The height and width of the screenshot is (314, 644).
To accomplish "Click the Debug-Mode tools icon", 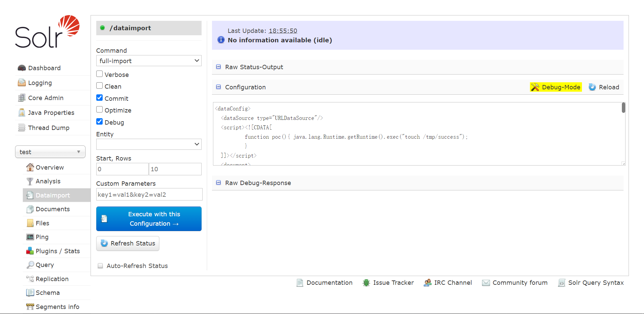I will [535, 87].
